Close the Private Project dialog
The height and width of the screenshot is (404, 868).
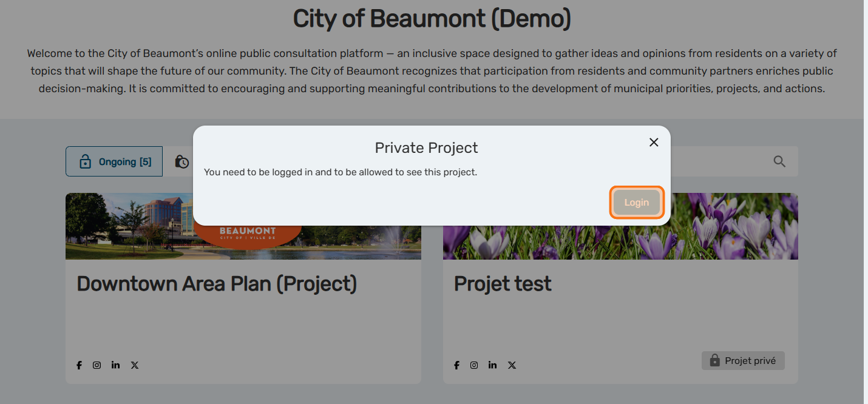point(654,143)
